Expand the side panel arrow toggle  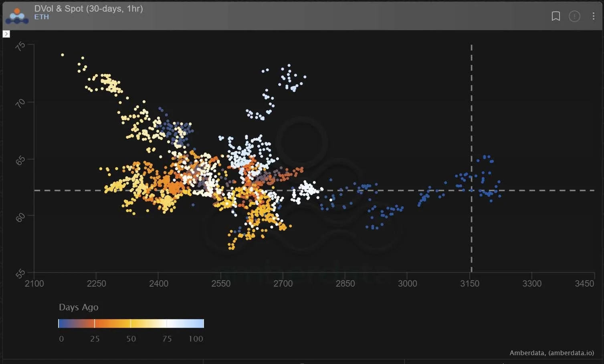point(6,34)
